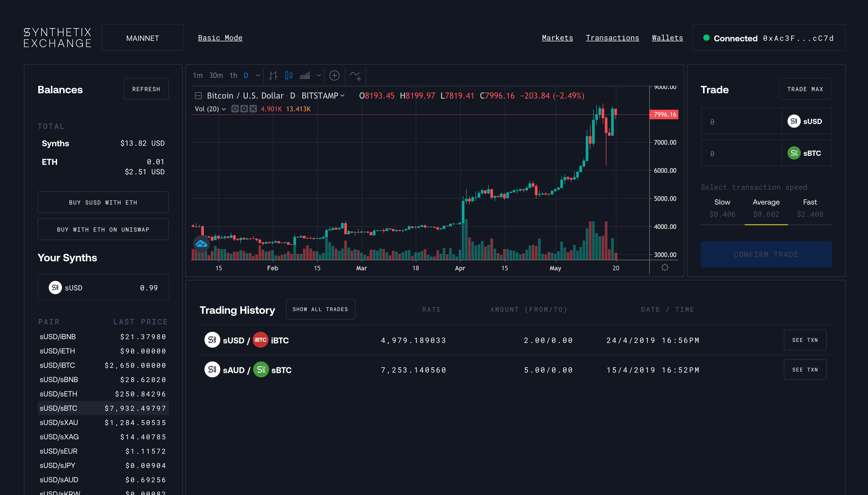This screenshot has width=868, height=495.
Task: Remove the Vol indicator with the X icon
Action: (253, 109)
